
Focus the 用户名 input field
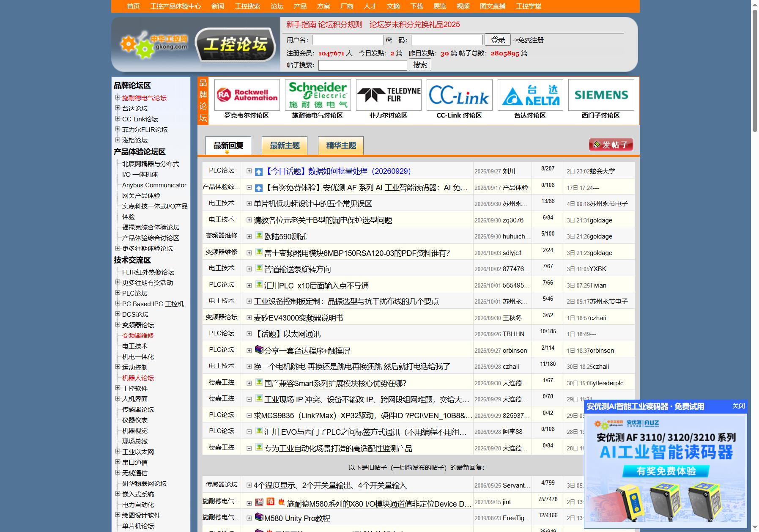(x=348, y=40)
